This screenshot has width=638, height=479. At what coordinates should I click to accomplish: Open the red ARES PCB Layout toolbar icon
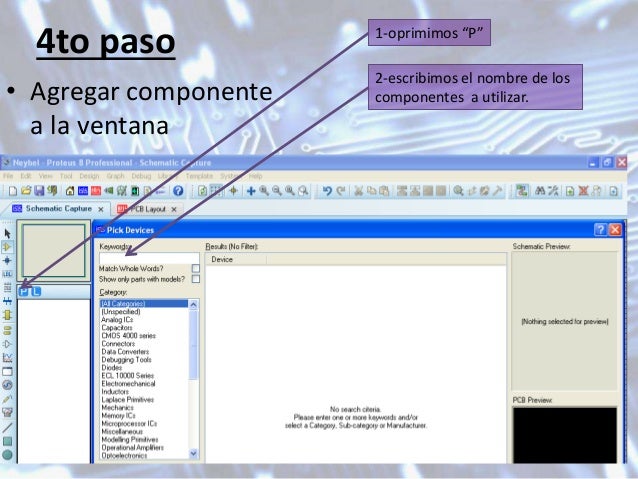click(96, 191)
